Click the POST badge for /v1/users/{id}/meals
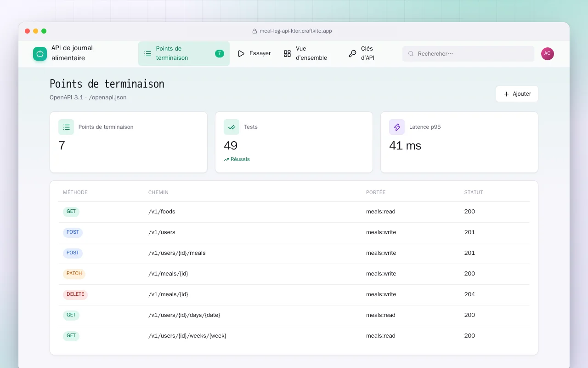The height and width of the screenshot is (368, 588). point(73,253)
